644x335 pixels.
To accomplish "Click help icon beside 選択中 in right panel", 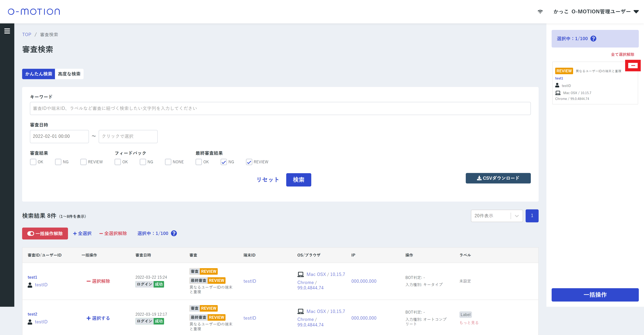I will click(x=593, y=39).
